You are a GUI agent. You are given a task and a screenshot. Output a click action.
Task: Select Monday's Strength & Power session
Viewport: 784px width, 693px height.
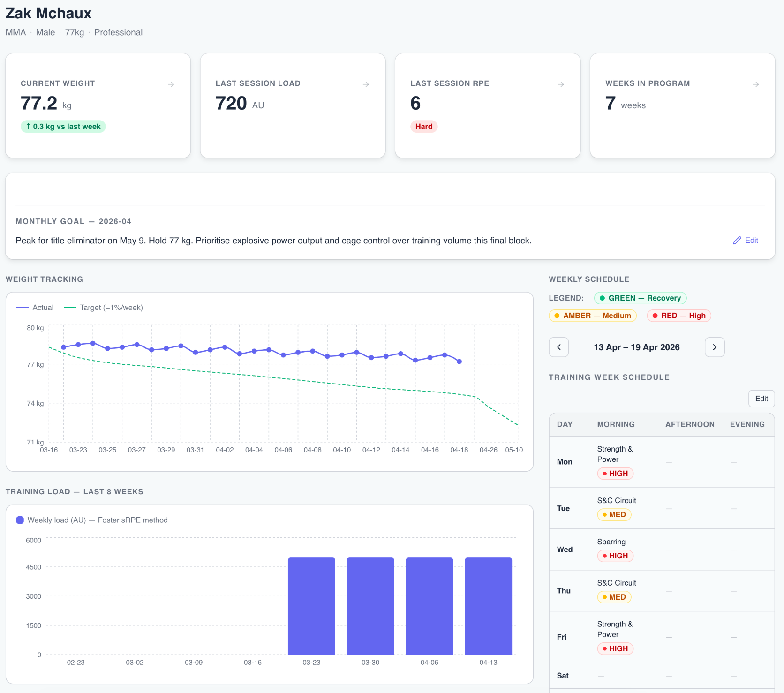coord(615,454)
